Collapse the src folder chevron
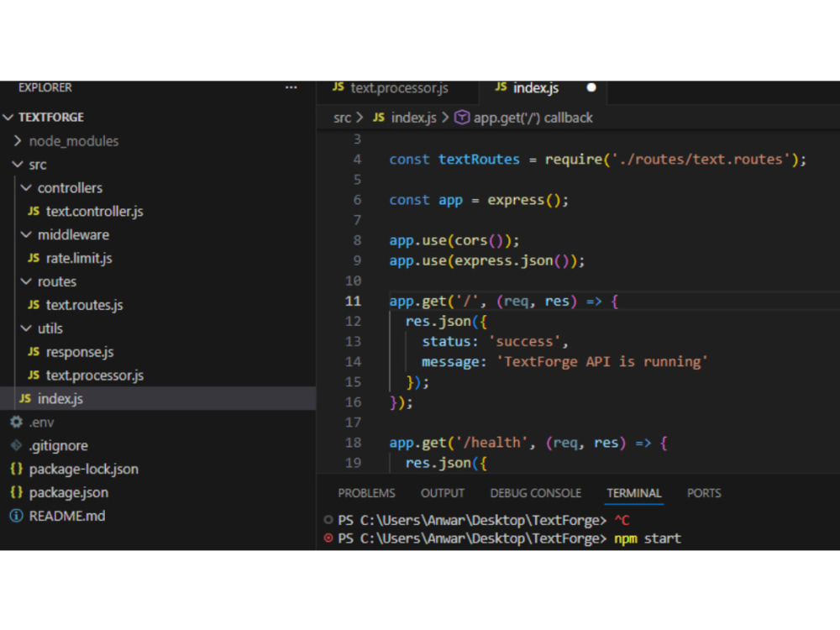 pos(18,165)
